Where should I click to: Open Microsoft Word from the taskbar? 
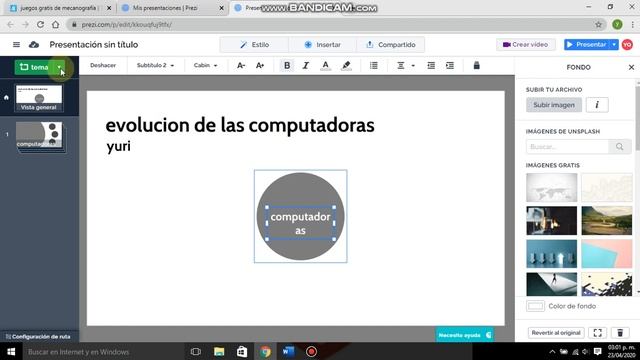pyautogui.click(x=288, y=351)
